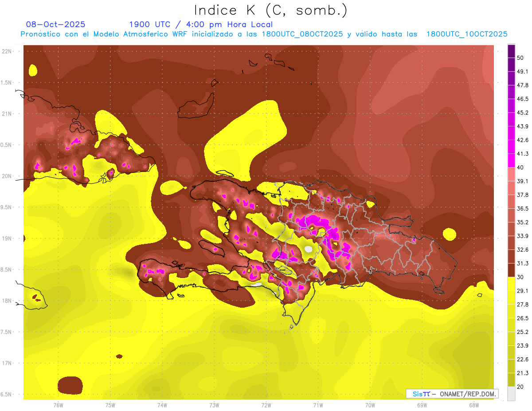The height and width of the screenshot is (411, 532).
Task: Click colorbar value '49.1'
Action: [x=523, y=72]
